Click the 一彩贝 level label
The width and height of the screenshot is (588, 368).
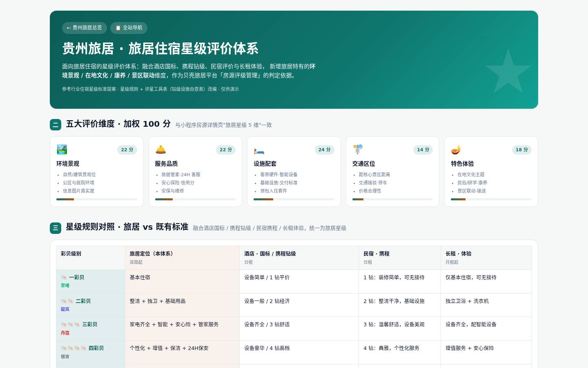76,278
